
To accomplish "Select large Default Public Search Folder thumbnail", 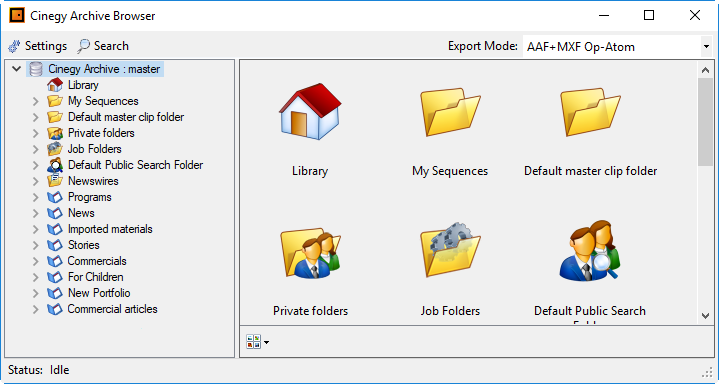I will tap(590, 250).
